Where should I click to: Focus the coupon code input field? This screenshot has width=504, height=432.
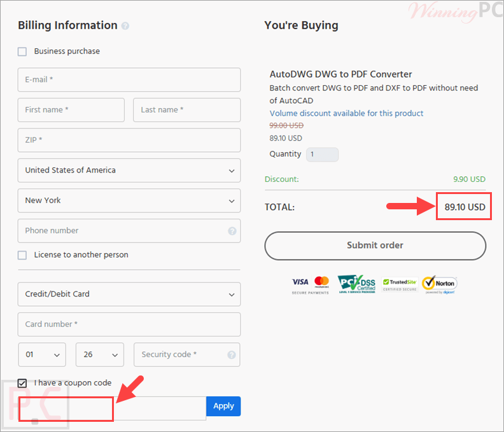112,408
